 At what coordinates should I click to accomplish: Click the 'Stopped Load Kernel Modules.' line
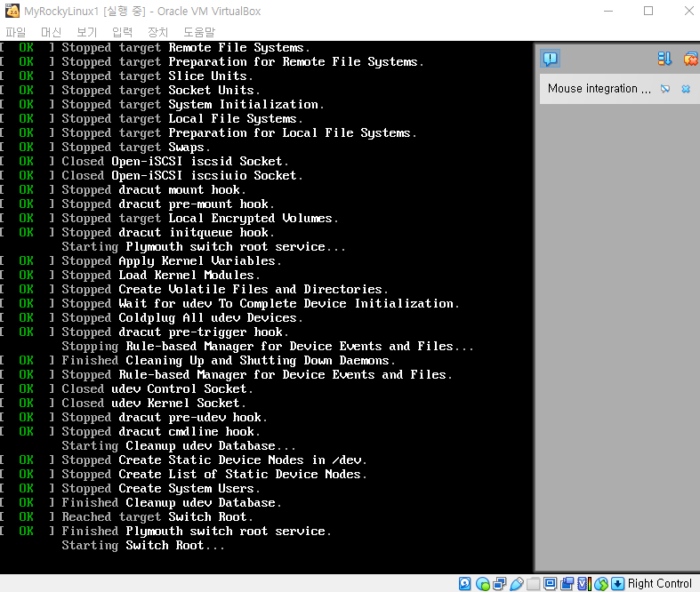161,276
